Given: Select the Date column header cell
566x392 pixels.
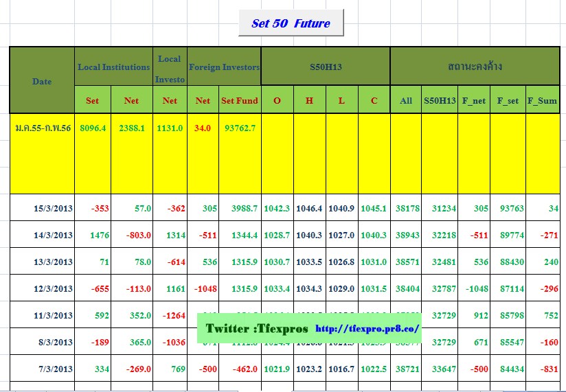Looking at the screenshot, I should point(42,81).
